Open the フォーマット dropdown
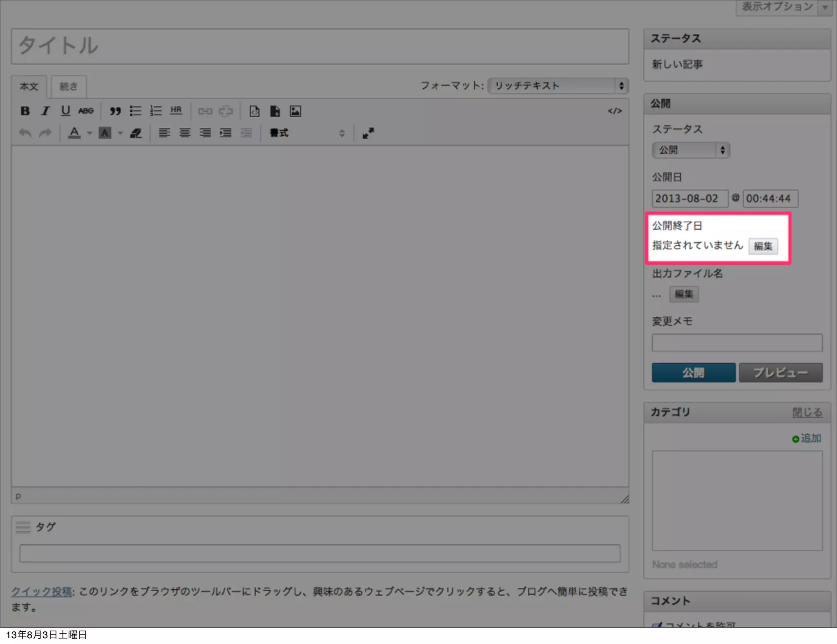The width and height of the screenshot is (837, 644). tap(558, 86)
